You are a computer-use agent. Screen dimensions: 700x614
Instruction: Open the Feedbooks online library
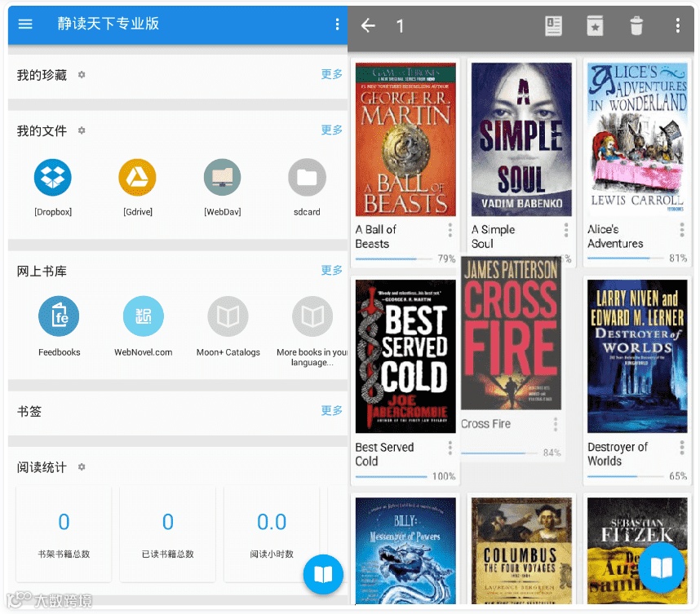(59, 316)
